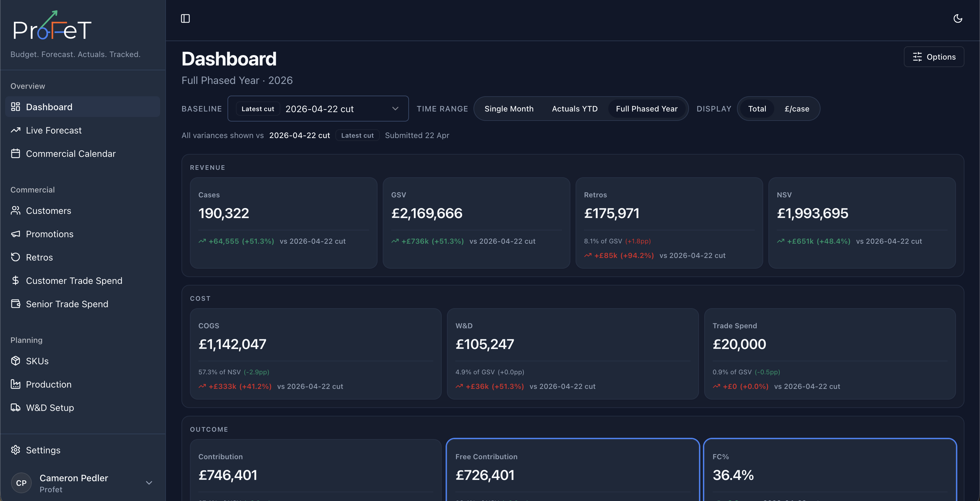The image size is (980, 501).
Task: Open the Retros sidebar item
Action: point(83,257)
